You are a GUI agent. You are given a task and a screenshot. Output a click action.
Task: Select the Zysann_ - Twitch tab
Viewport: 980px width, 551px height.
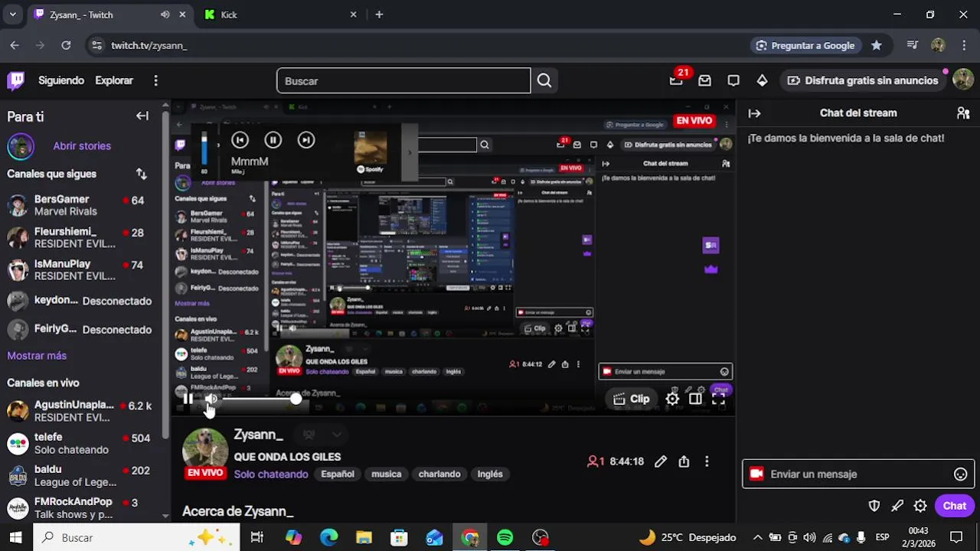click(110, 15)
